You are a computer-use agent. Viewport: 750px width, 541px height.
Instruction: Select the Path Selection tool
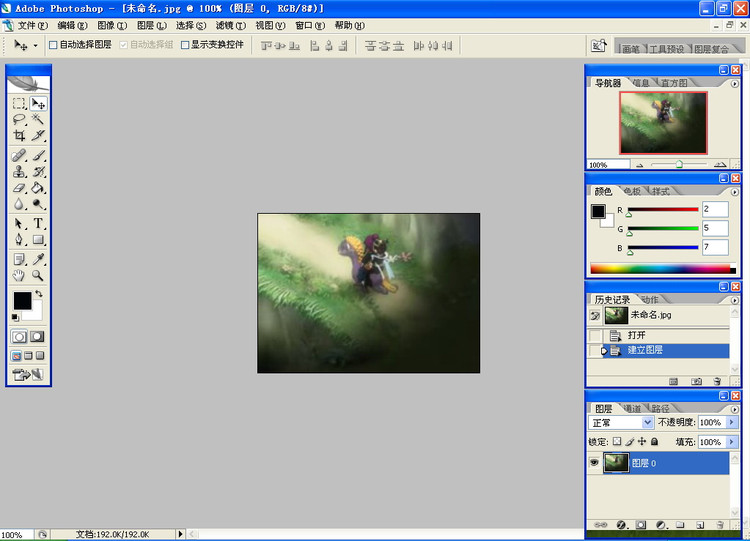[x=19, y=223]
